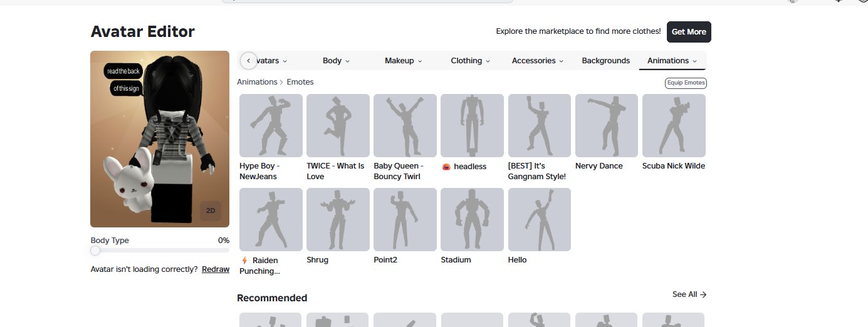Switch to the Backgrounds tab
This screenshot has width=868, height=327.
pyautogui.click(x=605, y=61)
